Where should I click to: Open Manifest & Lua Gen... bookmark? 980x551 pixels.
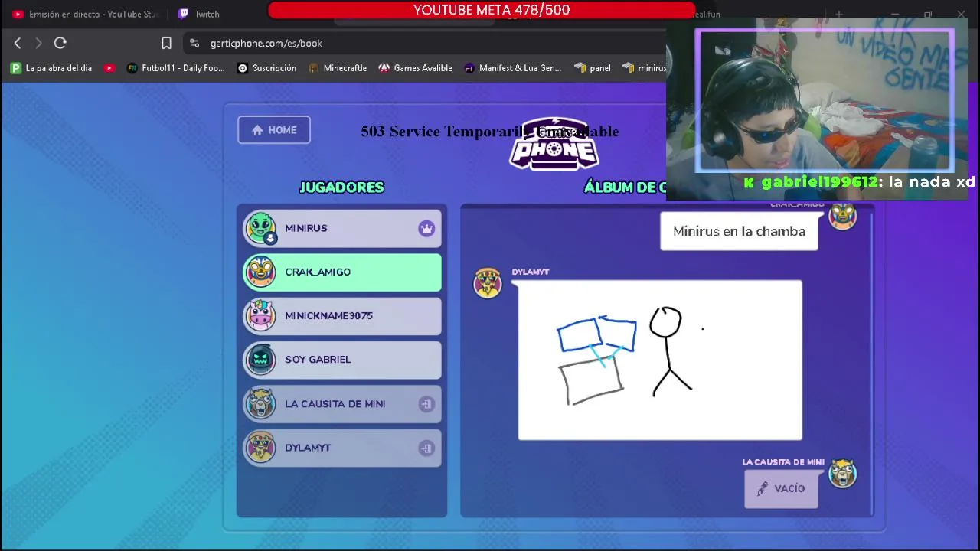[x=513, y=68]
